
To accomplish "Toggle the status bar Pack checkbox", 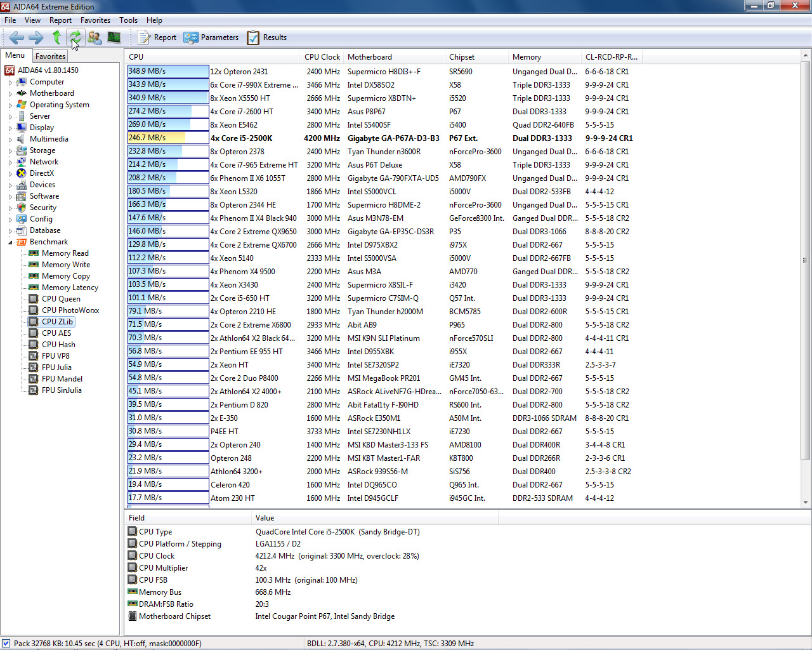I will point(6,643).
